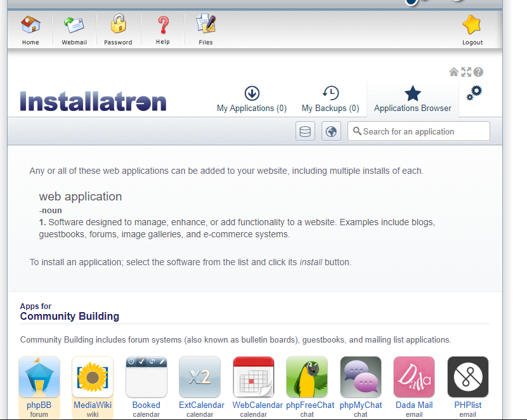Open the My Backups (0) tab
This screenshot has height=420, width=527.
(x=330, y=99)
